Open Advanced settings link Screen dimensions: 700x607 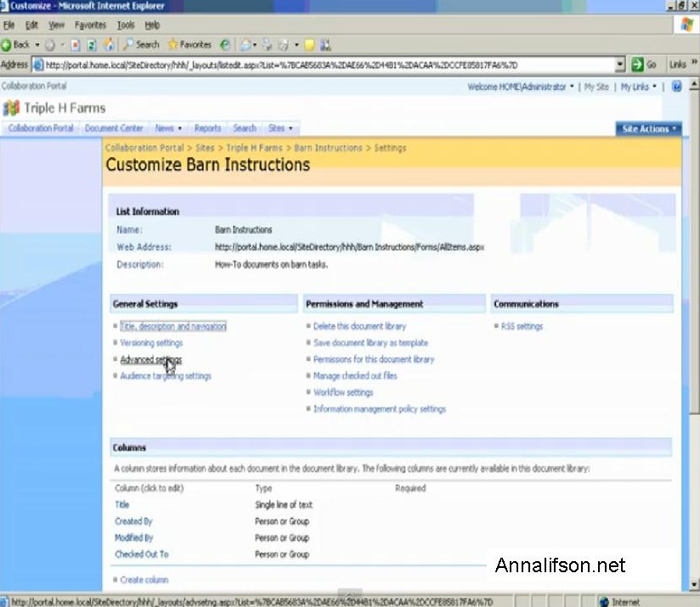click(x=151, y=359)
